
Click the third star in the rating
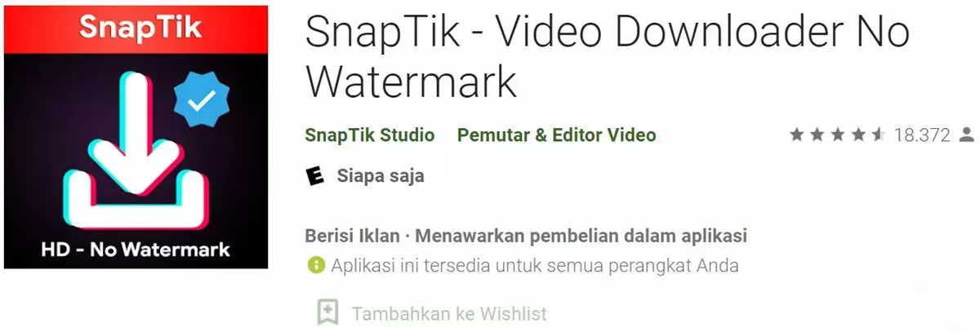[x=838, y=135]
